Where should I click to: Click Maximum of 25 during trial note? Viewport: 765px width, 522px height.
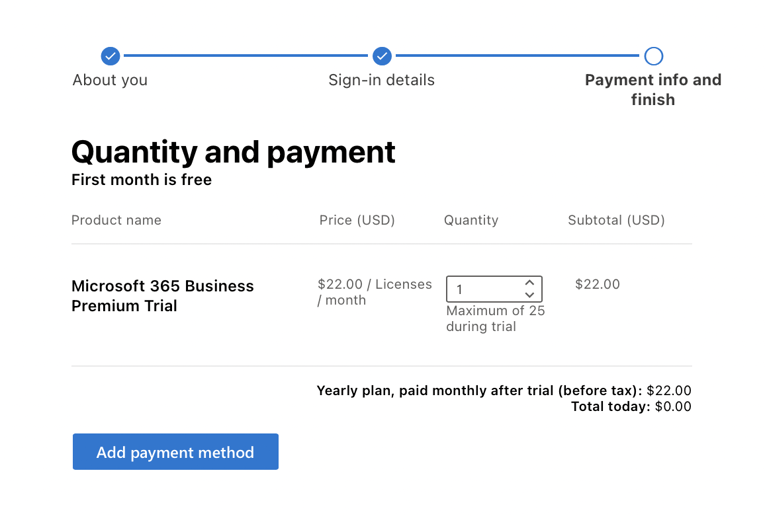pyautogui.click(x=495, y=318)
